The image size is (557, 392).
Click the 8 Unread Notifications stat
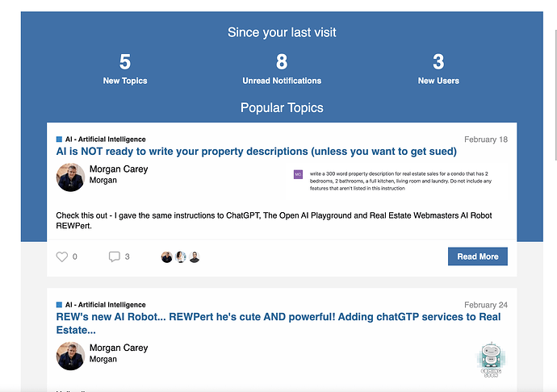[x=282, y=69]
